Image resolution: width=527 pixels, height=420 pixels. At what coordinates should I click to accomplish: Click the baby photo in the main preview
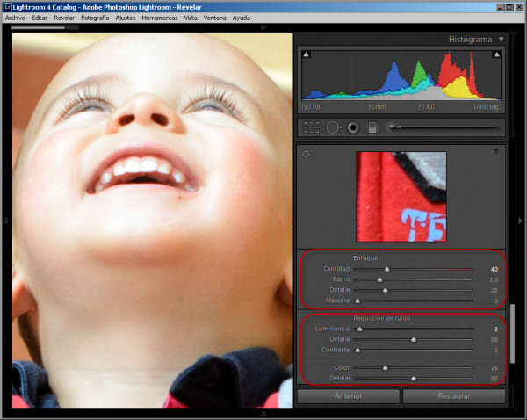[153, 221]
